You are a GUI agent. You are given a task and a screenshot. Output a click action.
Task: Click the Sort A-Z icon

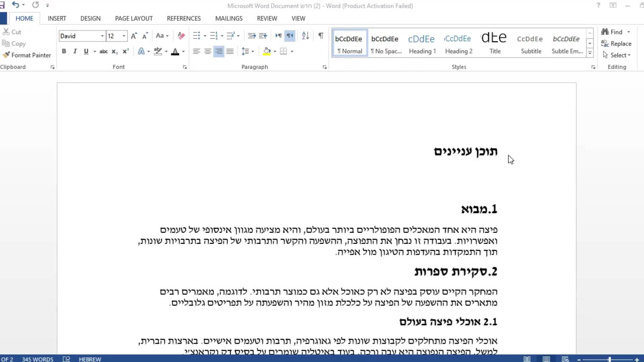click(x=305, y=36)
